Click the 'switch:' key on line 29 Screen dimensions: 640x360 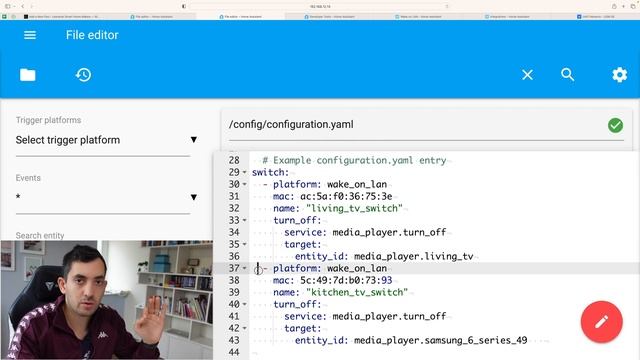click(x=270, y=172)
